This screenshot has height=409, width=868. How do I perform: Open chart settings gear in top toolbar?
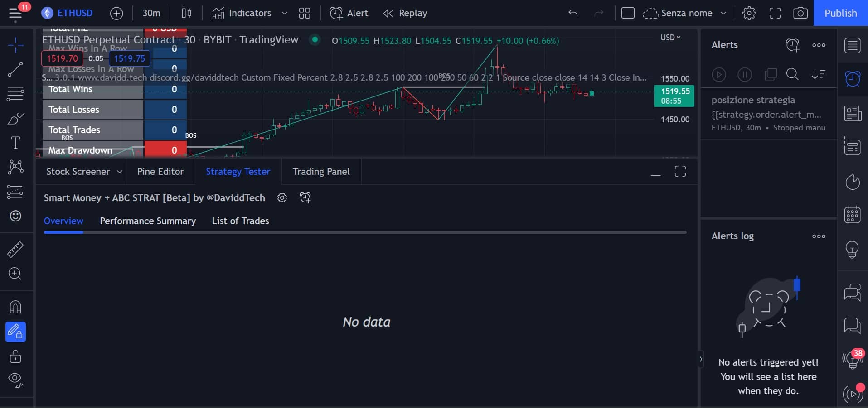749,13
